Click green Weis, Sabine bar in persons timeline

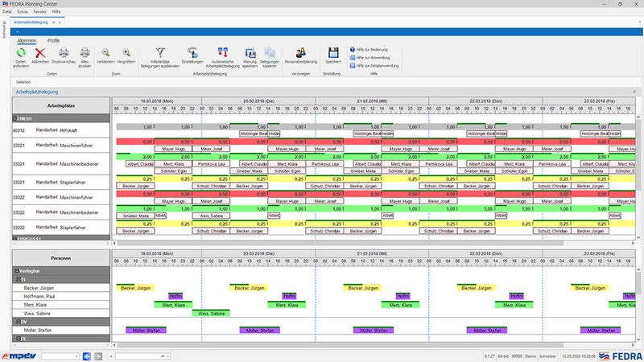tap(211, 313)
